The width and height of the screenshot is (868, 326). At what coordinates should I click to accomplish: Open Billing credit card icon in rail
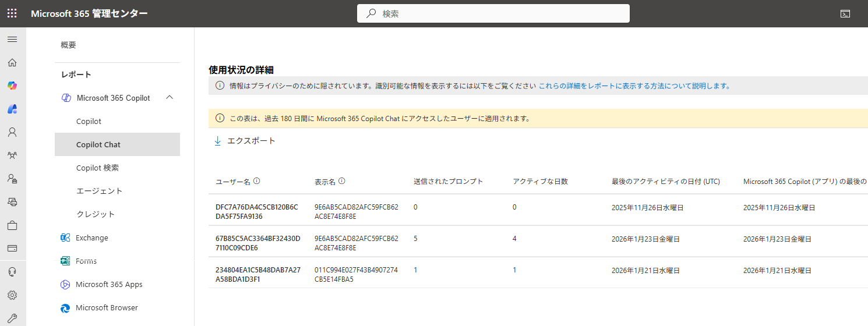[12, 249]
